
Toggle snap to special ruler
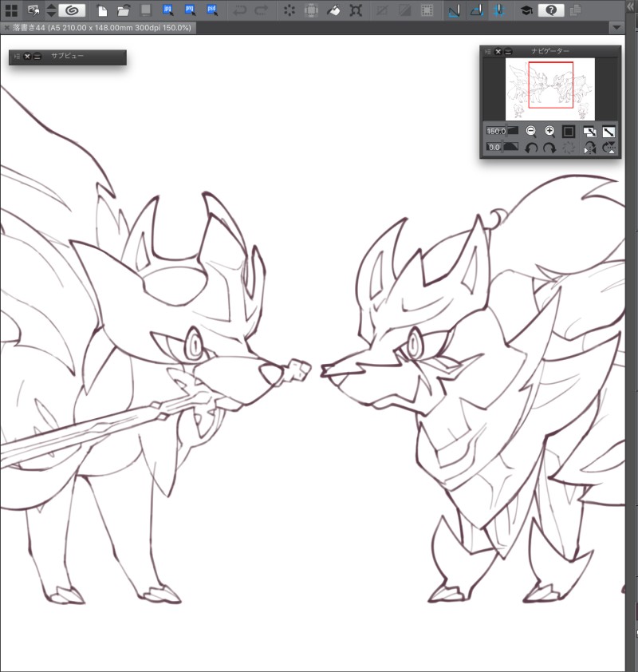(477, 10)
